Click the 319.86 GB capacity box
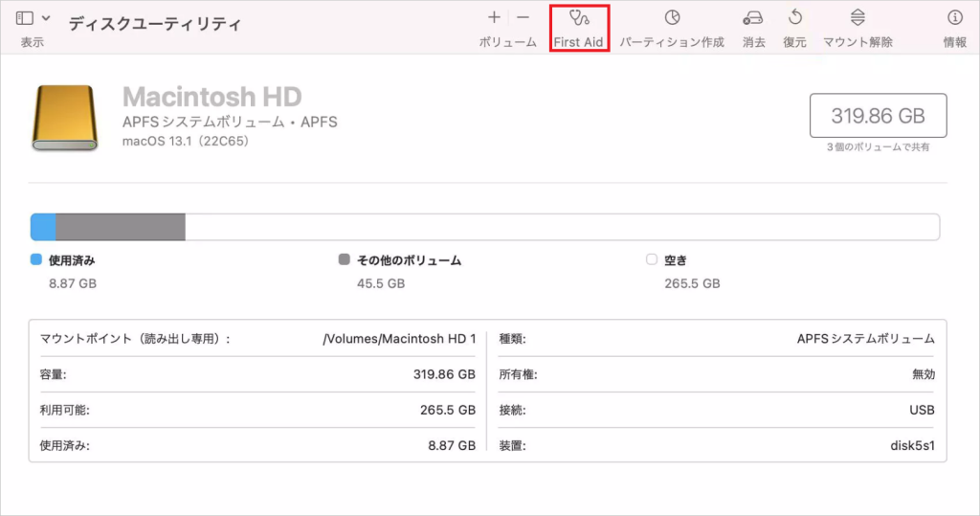This screenshot has height=516, width=980. [x=879, y=116]
